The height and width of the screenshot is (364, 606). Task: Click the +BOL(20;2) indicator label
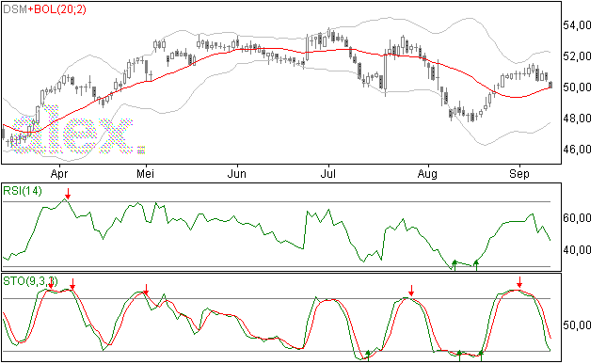[56, 9]
